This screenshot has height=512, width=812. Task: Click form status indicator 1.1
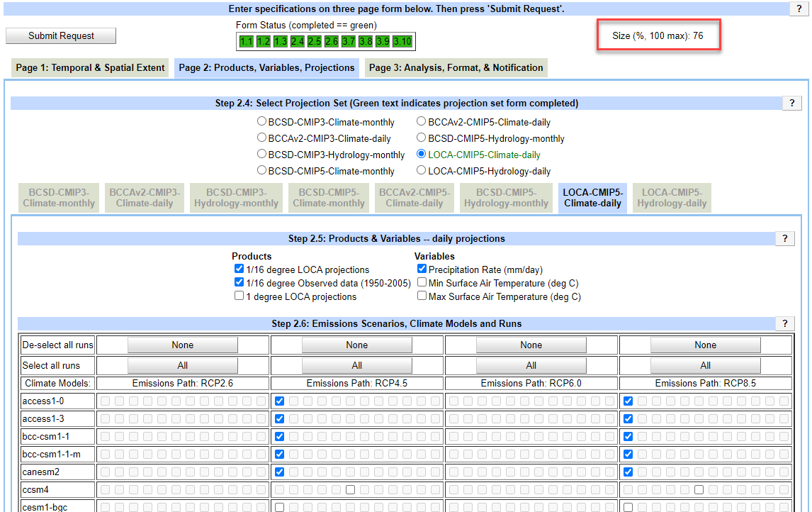tap(246, 41)
